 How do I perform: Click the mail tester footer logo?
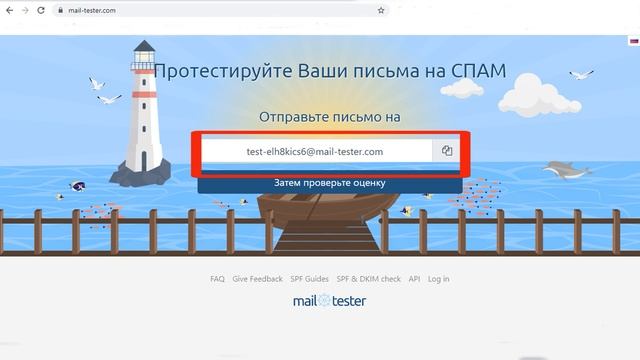coord(329,301)
